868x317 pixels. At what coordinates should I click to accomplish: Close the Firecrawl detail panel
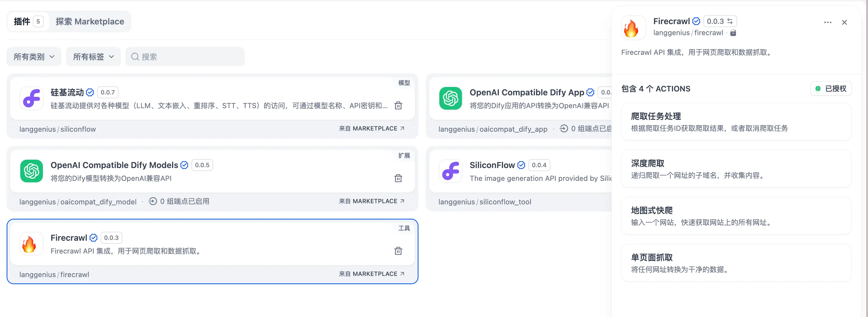point(844,22)
